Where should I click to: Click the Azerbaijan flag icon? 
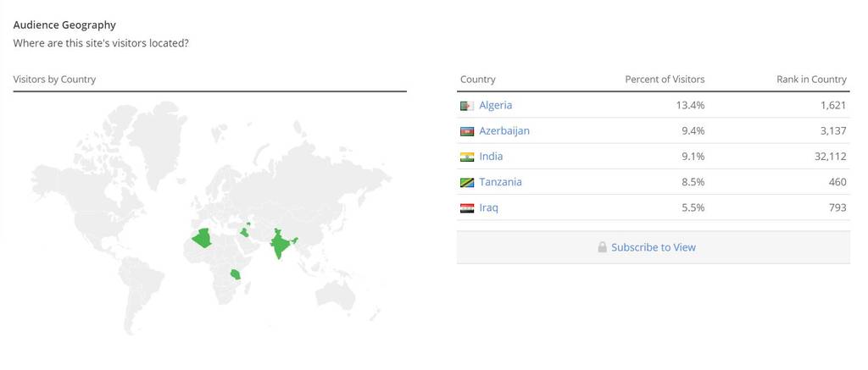467,131
